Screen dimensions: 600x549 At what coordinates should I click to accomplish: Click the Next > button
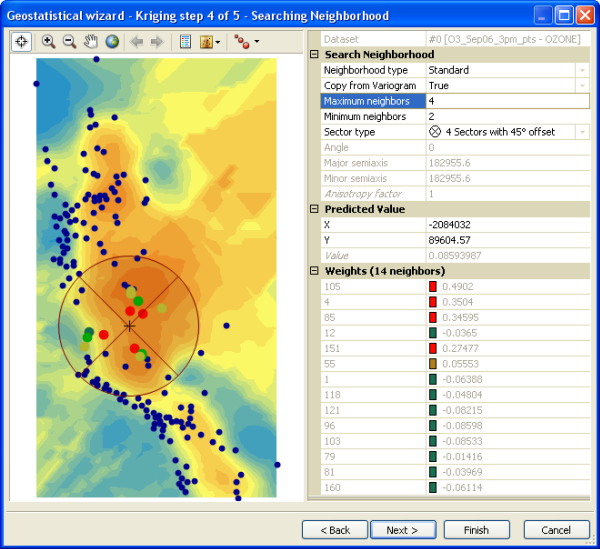tap(408, 529)
